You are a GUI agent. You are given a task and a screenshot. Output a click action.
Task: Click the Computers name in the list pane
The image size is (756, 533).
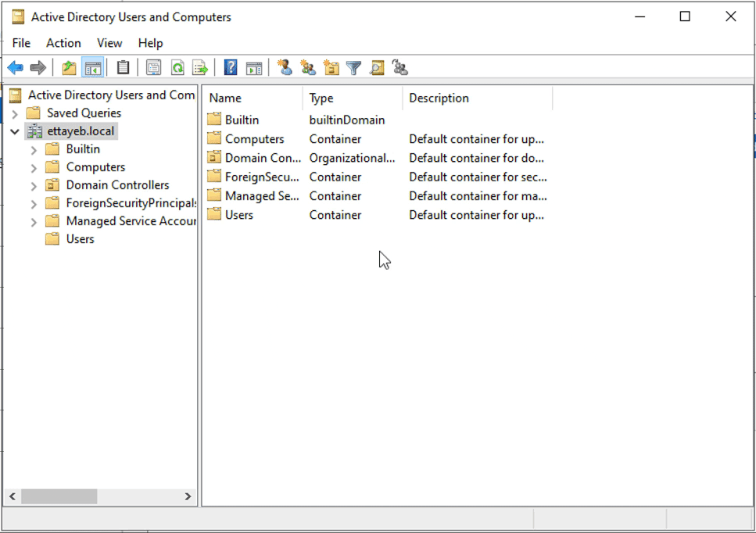255,139
